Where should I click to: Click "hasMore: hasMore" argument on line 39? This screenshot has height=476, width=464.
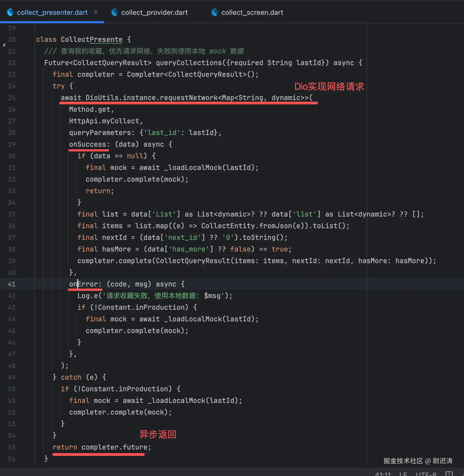coord(391,261)
